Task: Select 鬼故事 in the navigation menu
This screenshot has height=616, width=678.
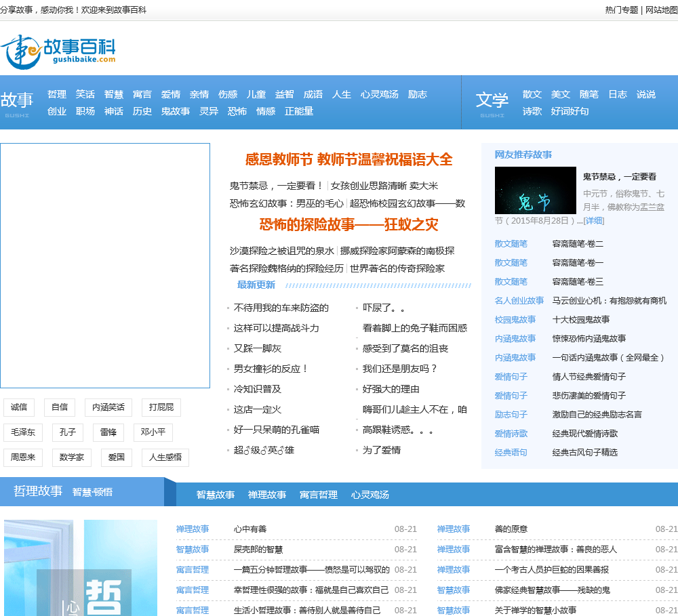Action: pos(175,111)
